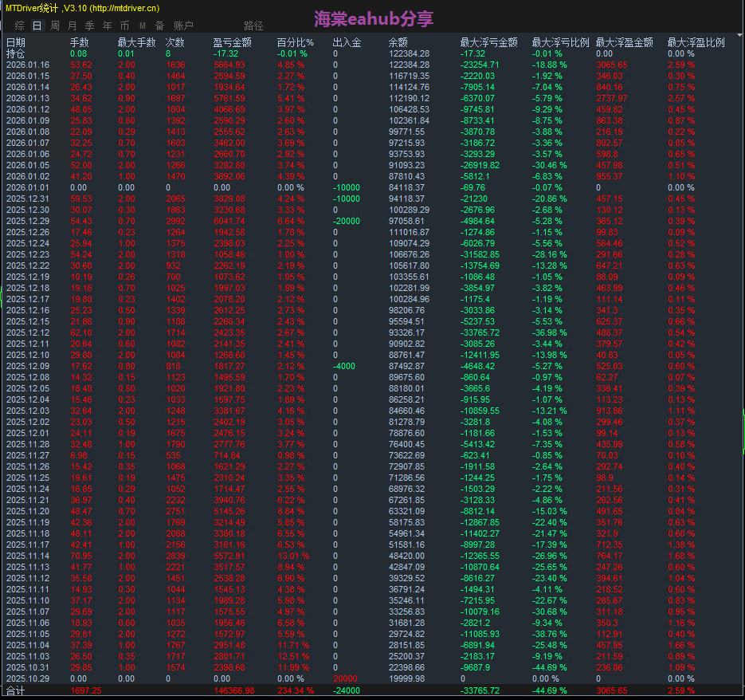
Task: Click profit value 5664.93
Action: 229,65
